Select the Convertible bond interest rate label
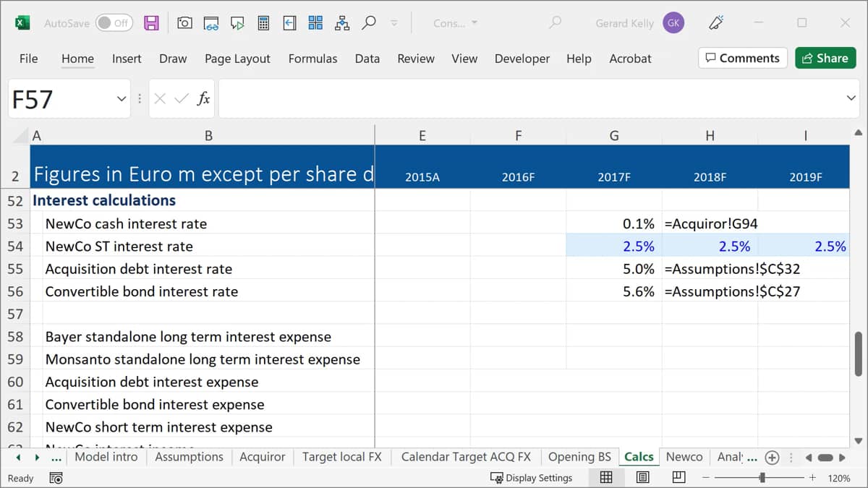The height and width of the screenshot is (488, 868). click(x=142, y=291)
